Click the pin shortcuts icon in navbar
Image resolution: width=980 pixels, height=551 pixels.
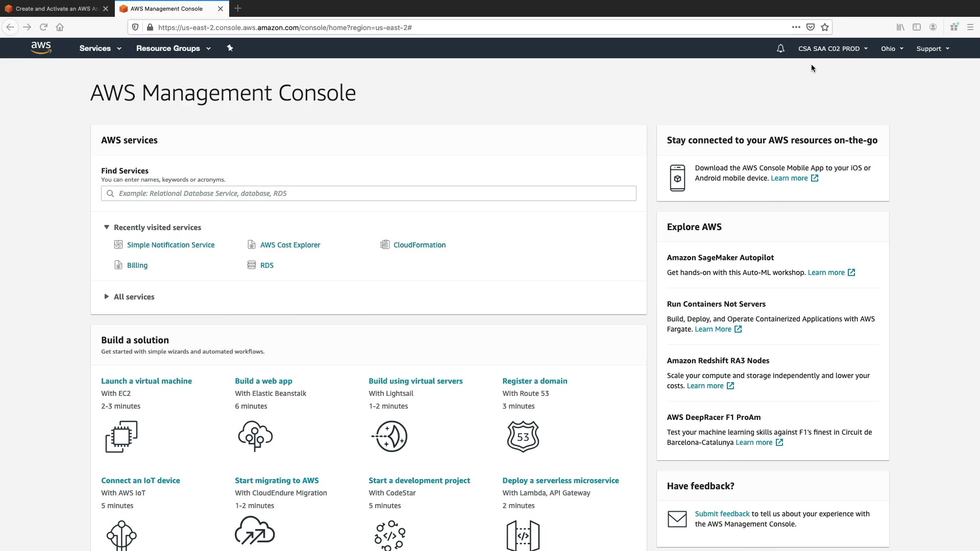pos(230,48)
